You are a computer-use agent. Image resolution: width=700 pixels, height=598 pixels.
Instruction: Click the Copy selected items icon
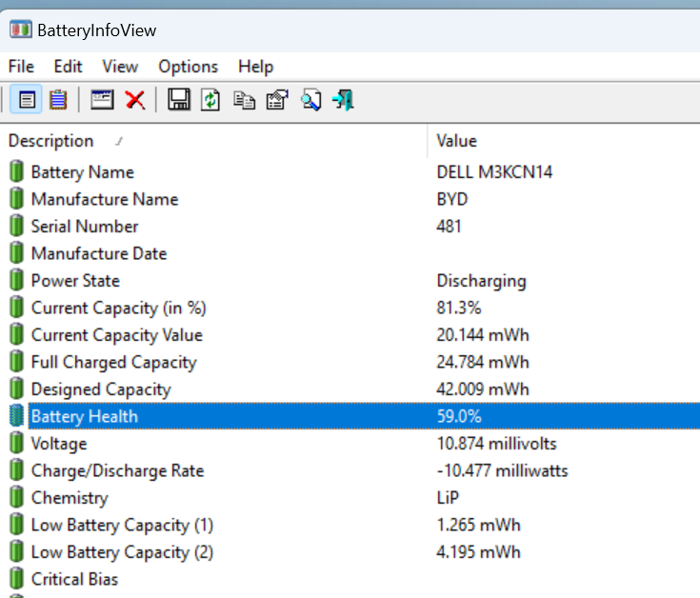point(244,100)
